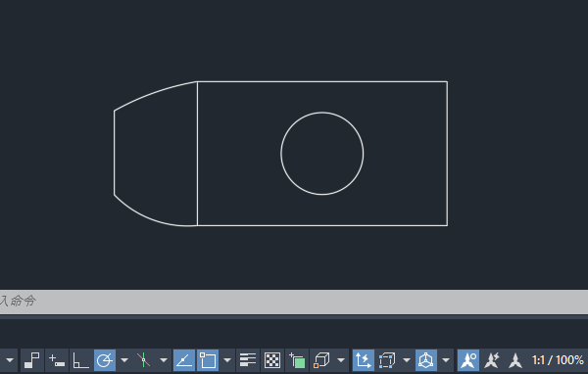Screen dimensions: 588x374
Task: Toggle Infer Constraints in status bar
Action: pyautogui.click(x=32, y=360)
